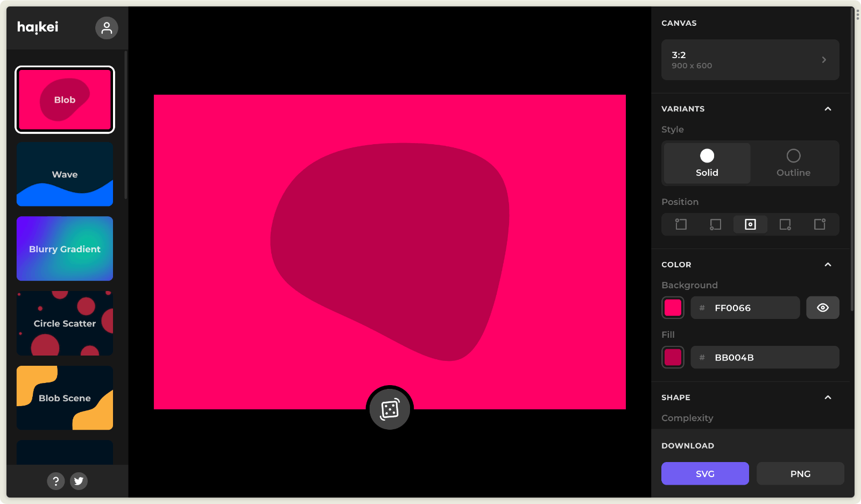Select the Solid style option
This screenshot has height=504, width=861.
point(707,163)
